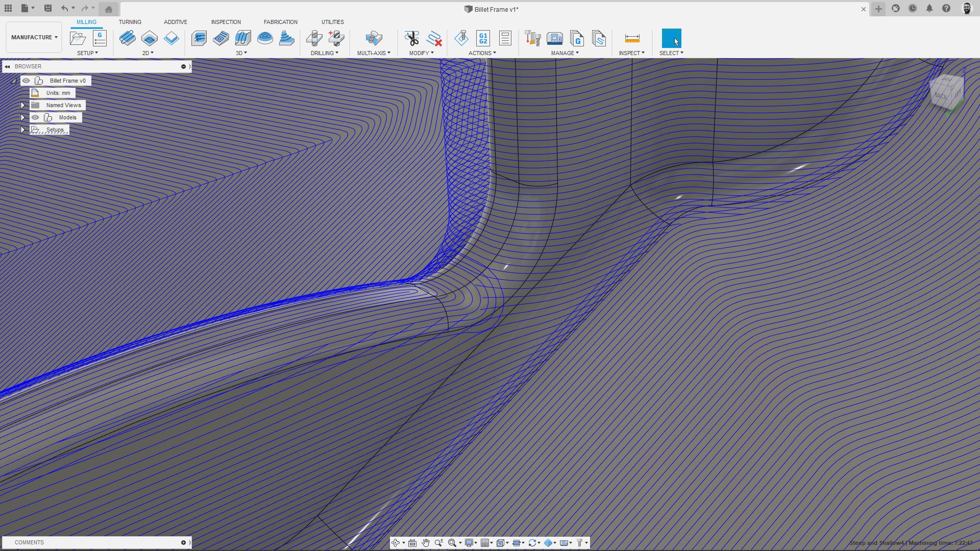Screen dimensions: 980x551
Task: Toggle visibility of the Models folder
Action: coord(35,117)
